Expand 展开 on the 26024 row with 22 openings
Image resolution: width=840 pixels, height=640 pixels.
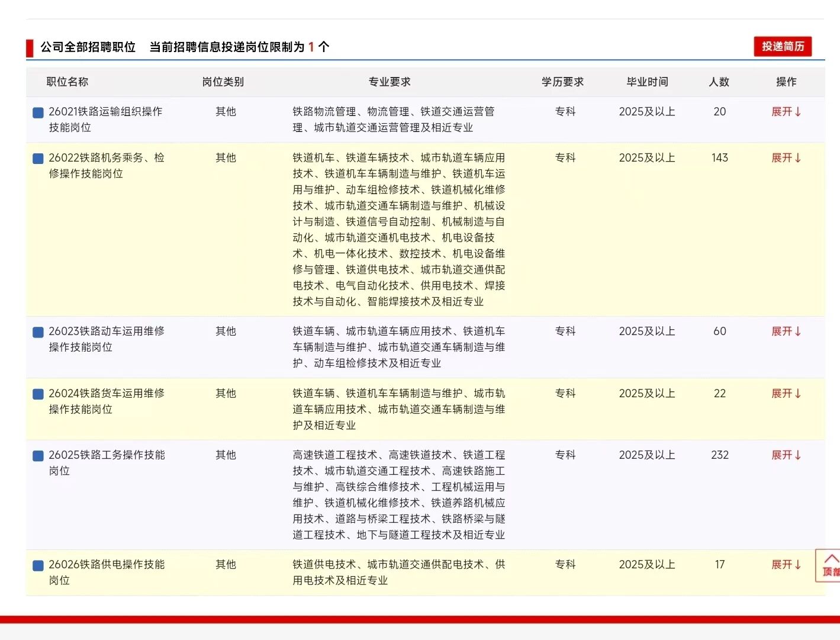786,394
